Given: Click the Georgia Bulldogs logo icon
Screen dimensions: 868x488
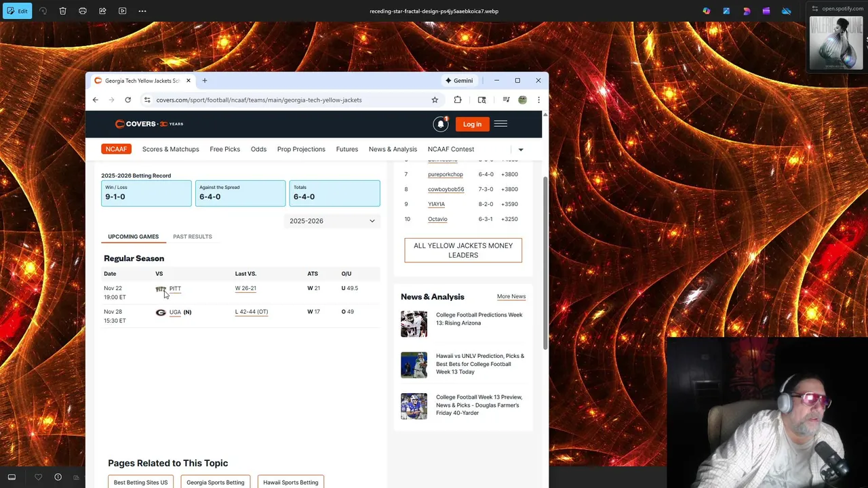Looking at the screenshot, I should point(161,312).
